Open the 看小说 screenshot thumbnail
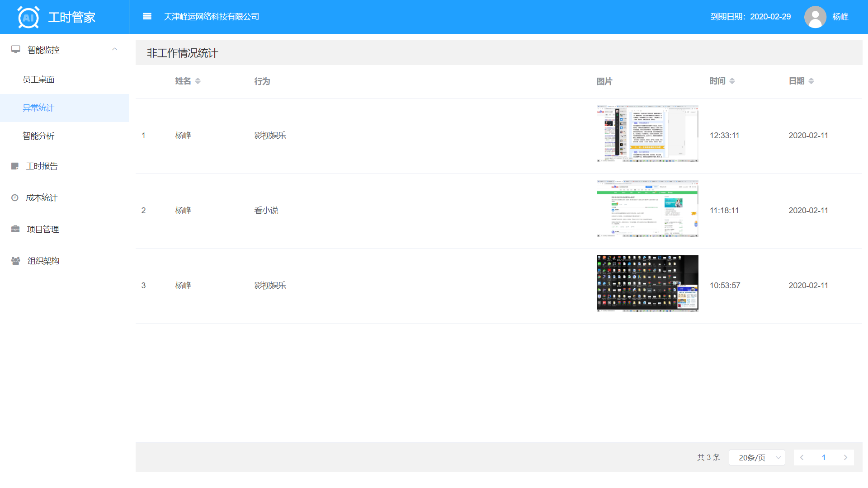The height and width of the screenshot is (488, 868). [x=647, y=209]
